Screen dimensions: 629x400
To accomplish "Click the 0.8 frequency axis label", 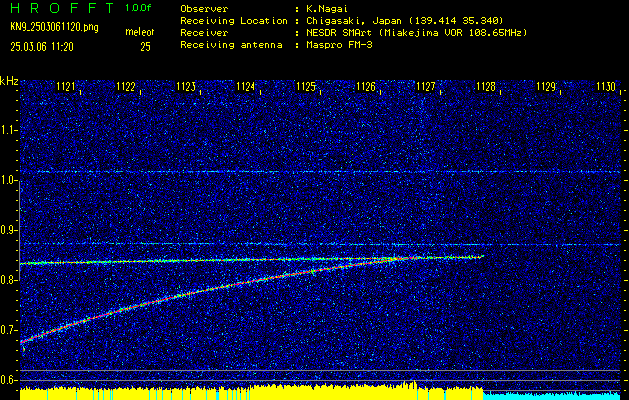I will pyautogui.click(x=8, y=280).
